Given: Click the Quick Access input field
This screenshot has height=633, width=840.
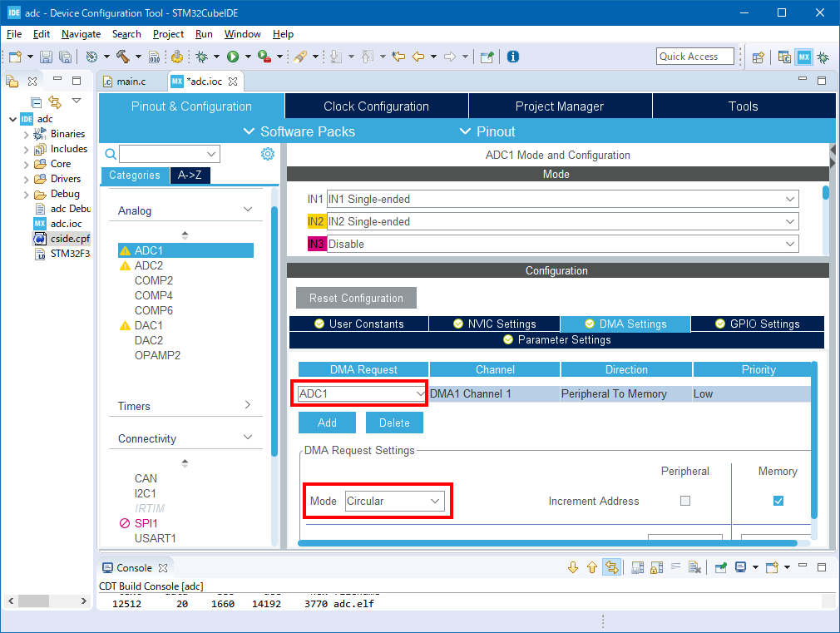Looking at the screenshot, I should pyautogui.click(x=694, y=57).
